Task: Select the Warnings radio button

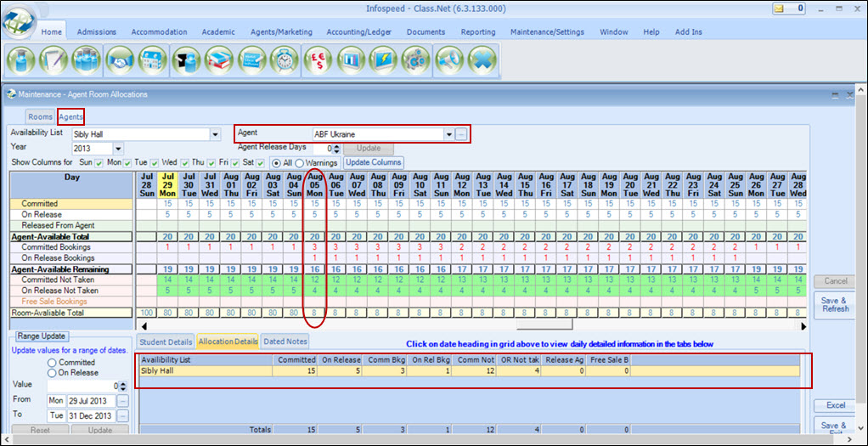Action: 300,162
